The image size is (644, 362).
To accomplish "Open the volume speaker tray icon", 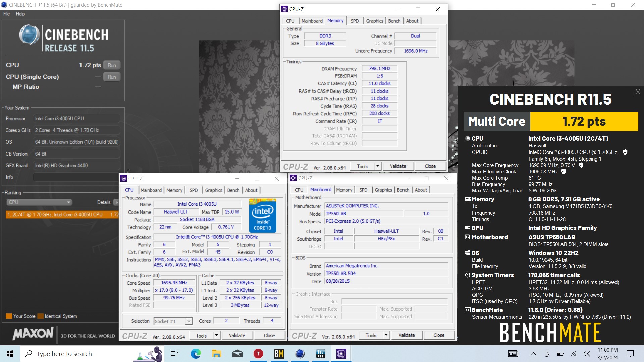I will (587, 354).
